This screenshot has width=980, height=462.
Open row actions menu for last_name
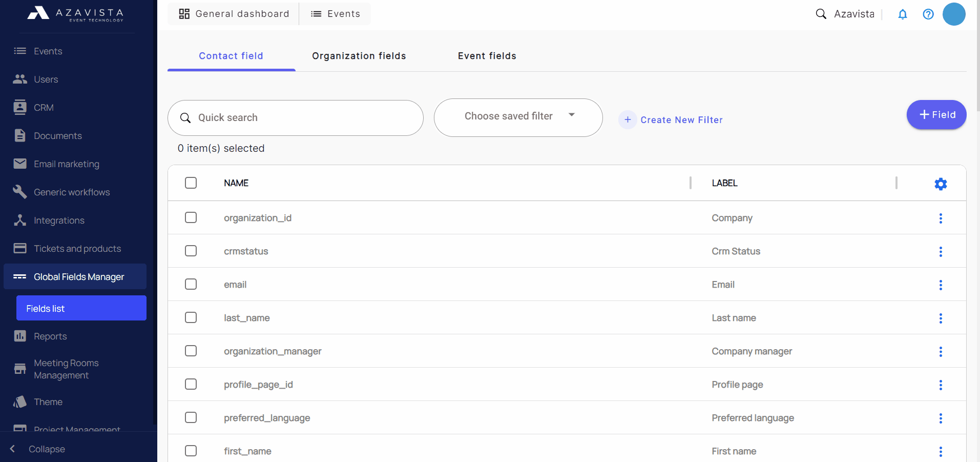point(941,318)
